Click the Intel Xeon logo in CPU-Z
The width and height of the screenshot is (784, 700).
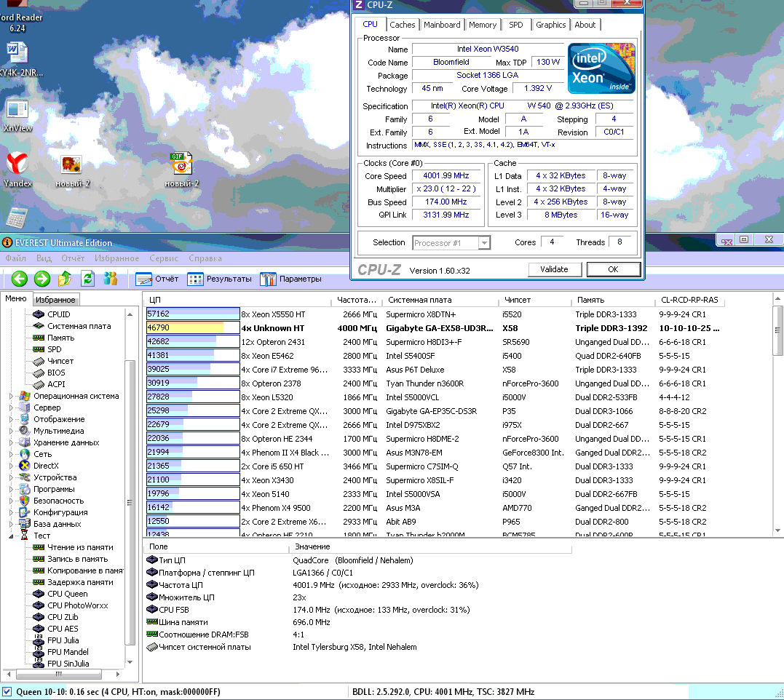601,68
